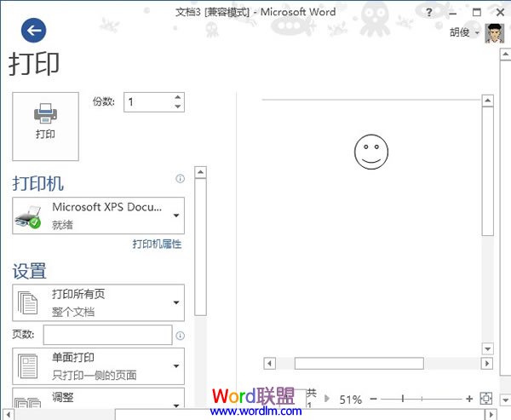Open the 胡俊 account menu
Viewport: 511px width, 420px height.
click(465, 32)
